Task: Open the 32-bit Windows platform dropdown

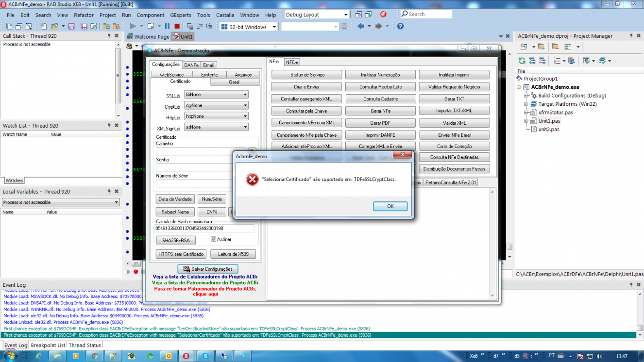Action: (x=274, y=27)
